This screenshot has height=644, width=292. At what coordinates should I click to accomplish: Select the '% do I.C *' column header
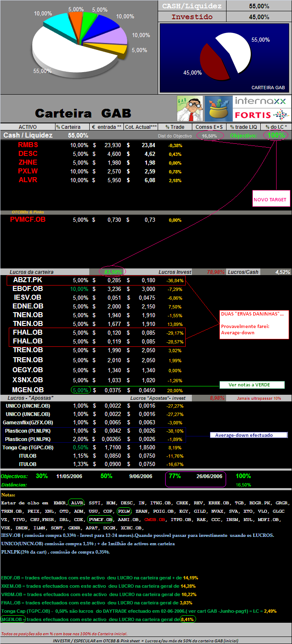(276, 127)
